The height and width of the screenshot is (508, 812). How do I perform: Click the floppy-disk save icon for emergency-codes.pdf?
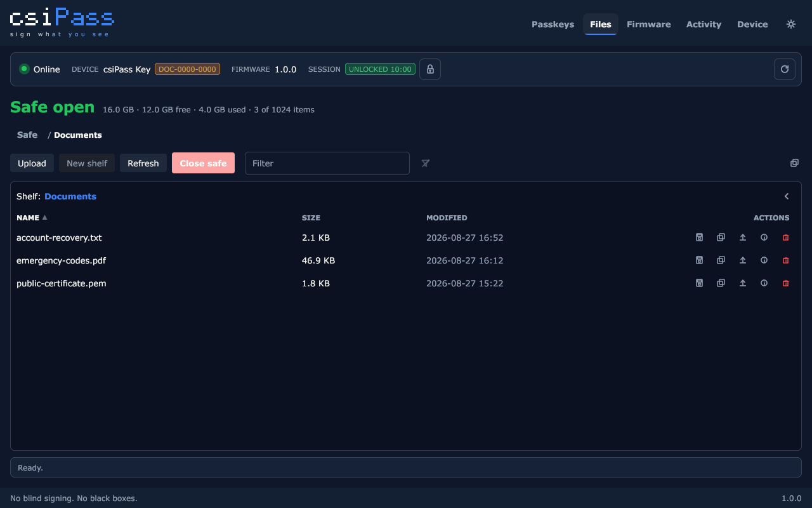pyautogui.click(x=699, y=260)
